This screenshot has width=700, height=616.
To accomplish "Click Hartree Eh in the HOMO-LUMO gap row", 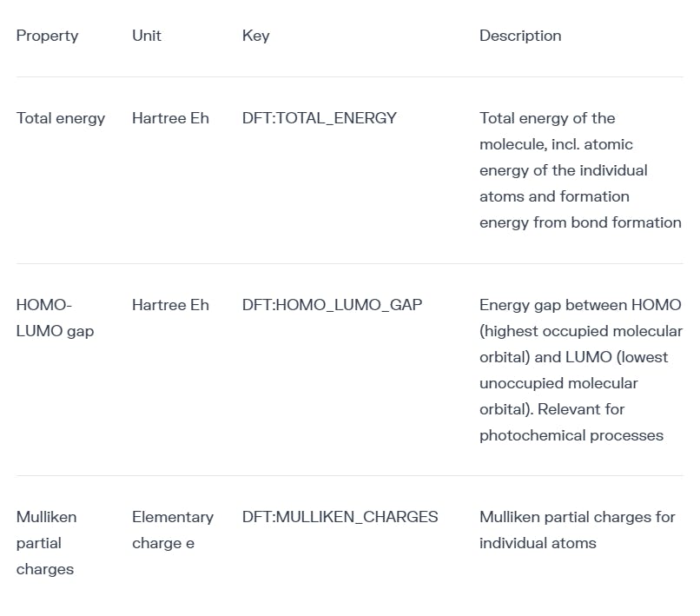I will tap(170, 305).
